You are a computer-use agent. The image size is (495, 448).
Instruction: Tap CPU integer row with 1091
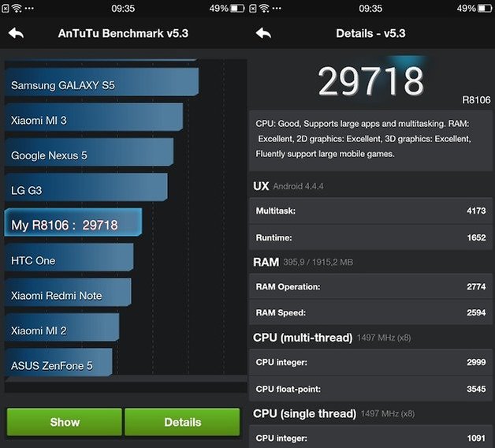point(370,437)
